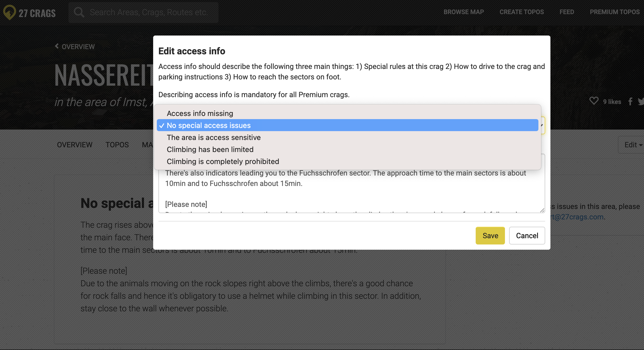Click the 27 CRAGS brand text
This screenshot has height=350, width=644.
(37, 13)
